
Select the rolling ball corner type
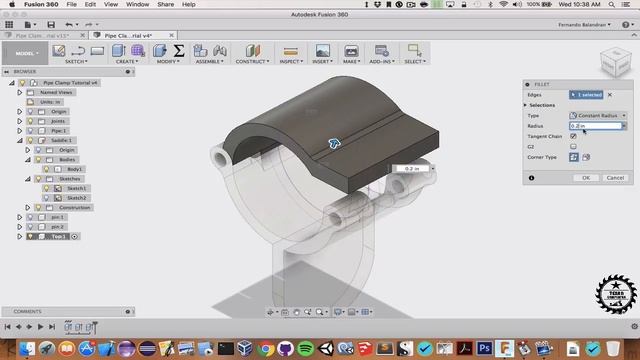(x=573, y=157)
